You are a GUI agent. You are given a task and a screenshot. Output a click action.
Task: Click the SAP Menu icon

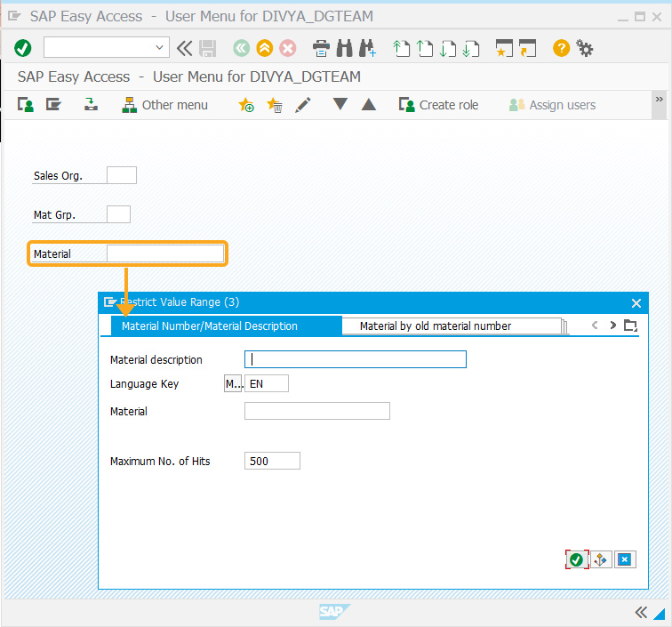53,105
